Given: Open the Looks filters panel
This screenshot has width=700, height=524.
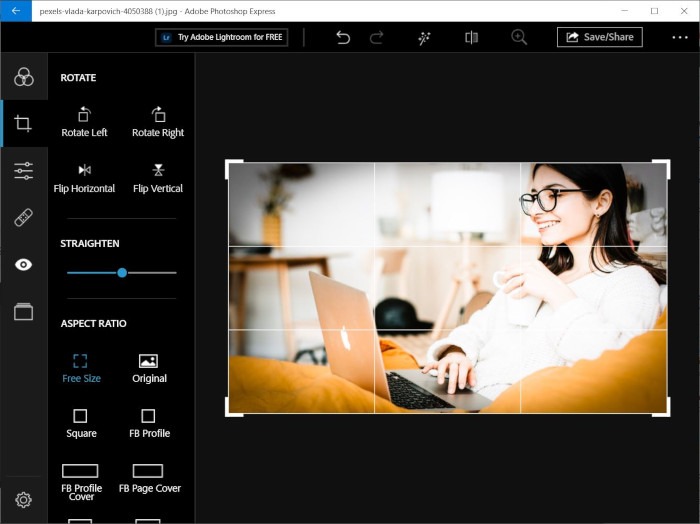Looking at the screenshot, I should 24,77.
